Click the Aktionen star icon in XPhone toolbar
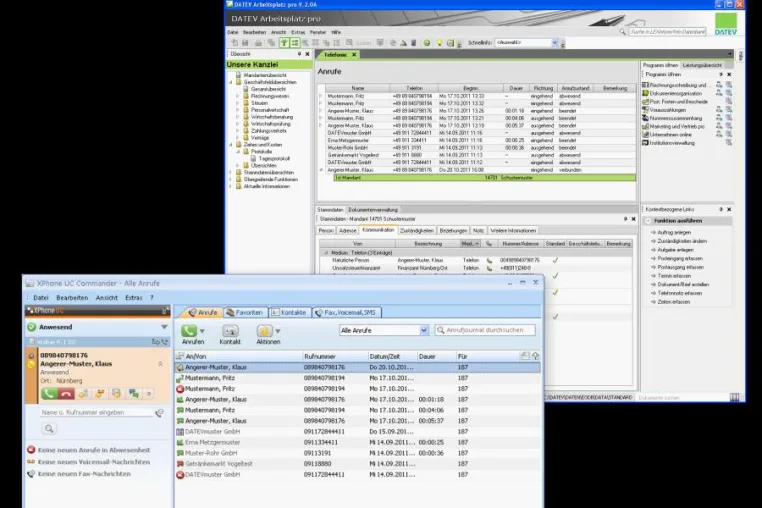The width and height of the screenshot is (762, 508). click(264, 331)
